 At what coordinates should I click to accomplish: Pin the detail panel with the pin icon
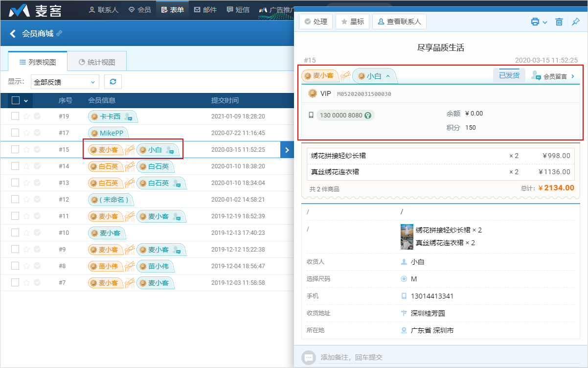pyautogui.click(x=576, y=22)
